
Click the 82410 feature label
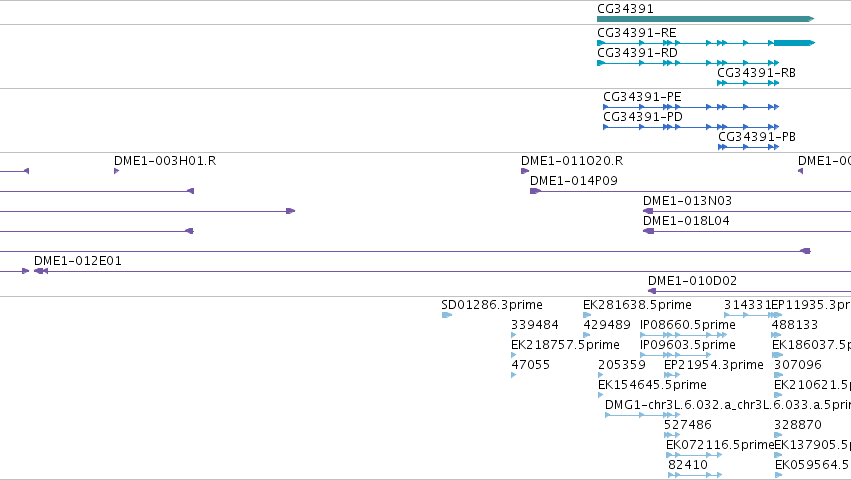coord(688,465)
